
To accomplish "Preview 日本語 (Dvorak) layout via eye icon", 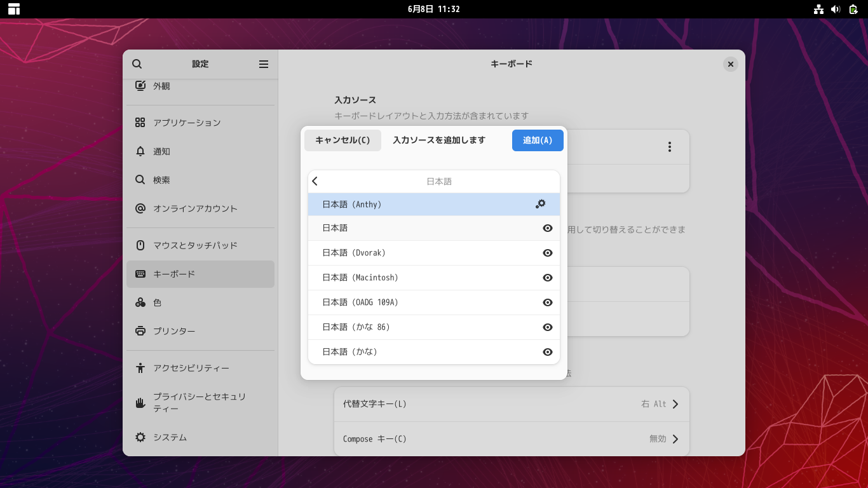I will point(548,253).
